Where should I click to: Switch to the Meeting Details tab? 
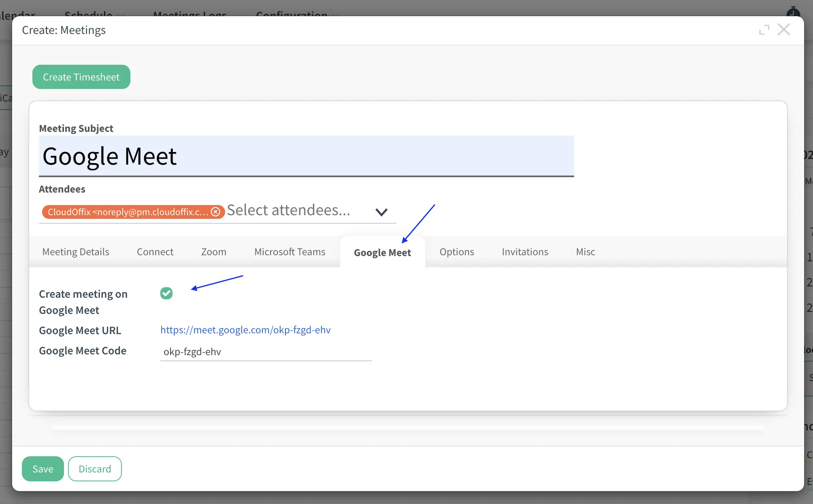pyautogui.click(x=76, y=252)
